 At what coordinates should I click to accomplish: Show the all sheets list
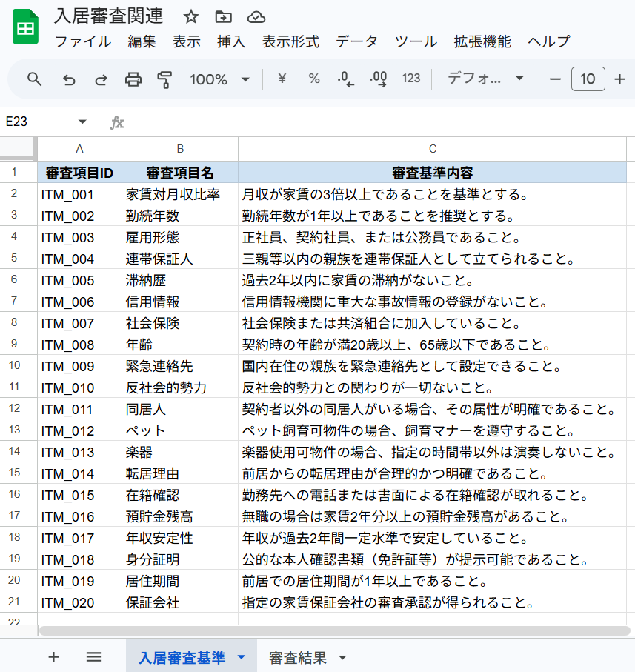[93, 657]
